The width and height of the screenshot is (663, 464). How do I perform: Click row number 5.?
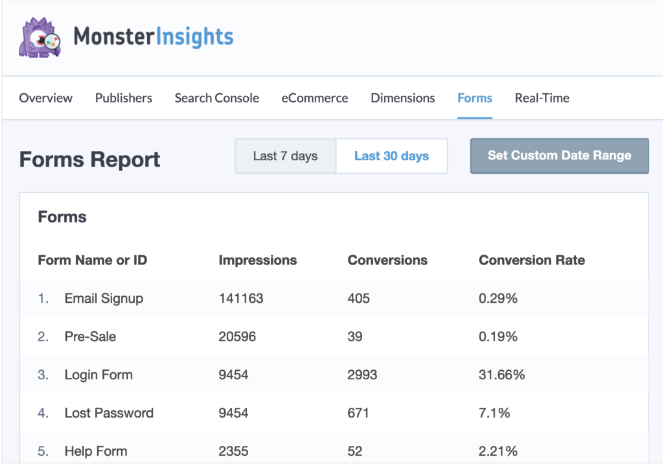(x=43, y=451)
